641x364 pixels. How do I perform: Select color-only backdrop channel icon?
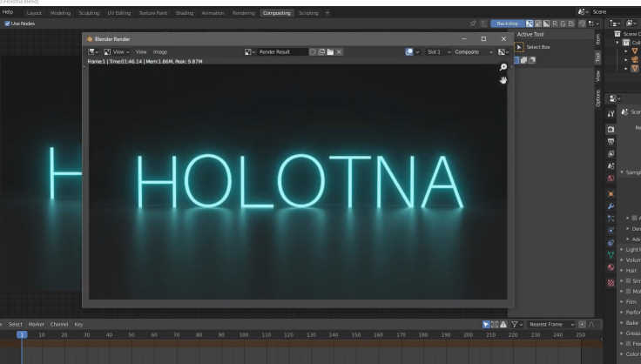(x=538, y=24)
